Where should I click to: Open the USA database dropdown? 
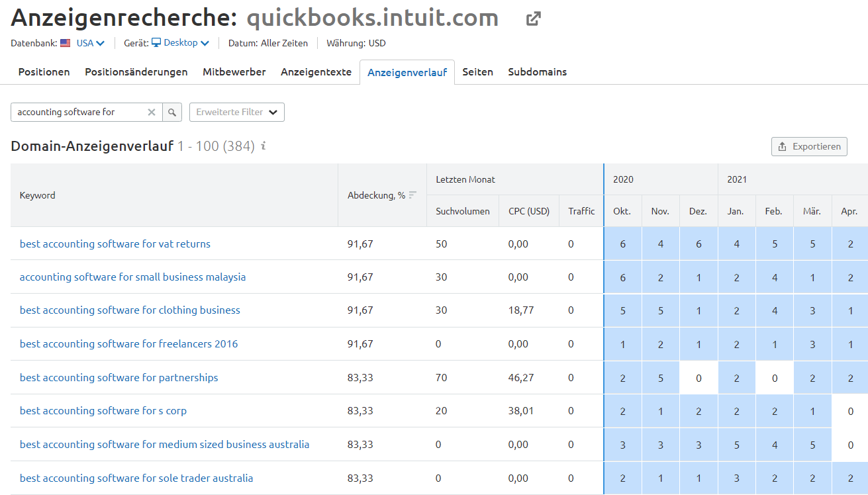click(x=91, y=43)
